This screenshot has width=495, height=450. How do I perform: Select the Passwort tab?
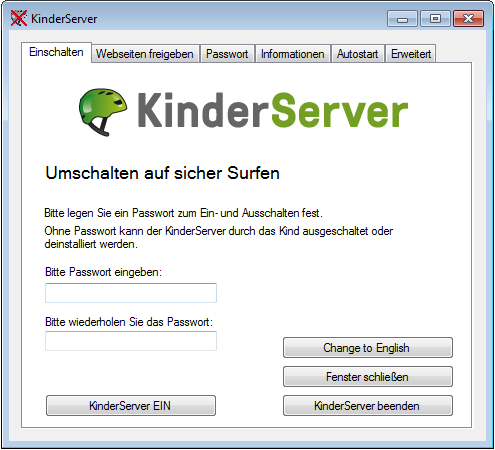pos(227,54)
